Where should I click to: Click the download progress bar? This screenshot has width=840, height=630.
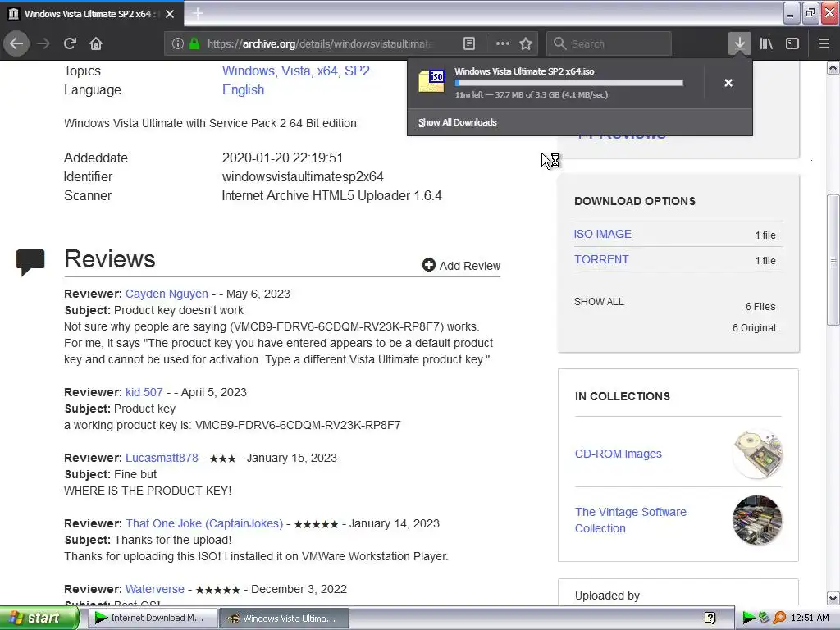569,83
